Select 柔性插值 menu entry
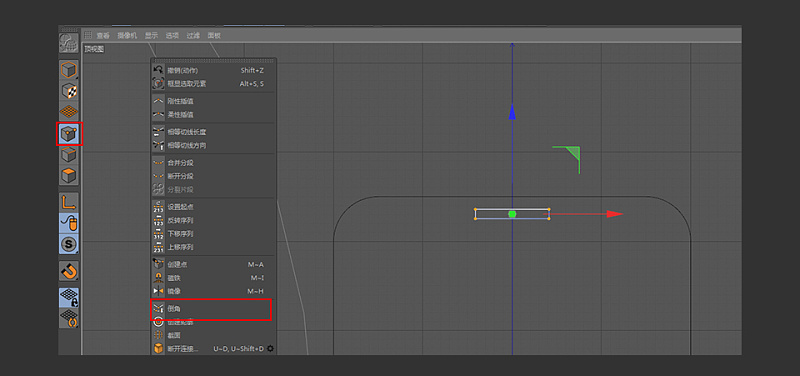The image size is (800, 376). [214, 115]
